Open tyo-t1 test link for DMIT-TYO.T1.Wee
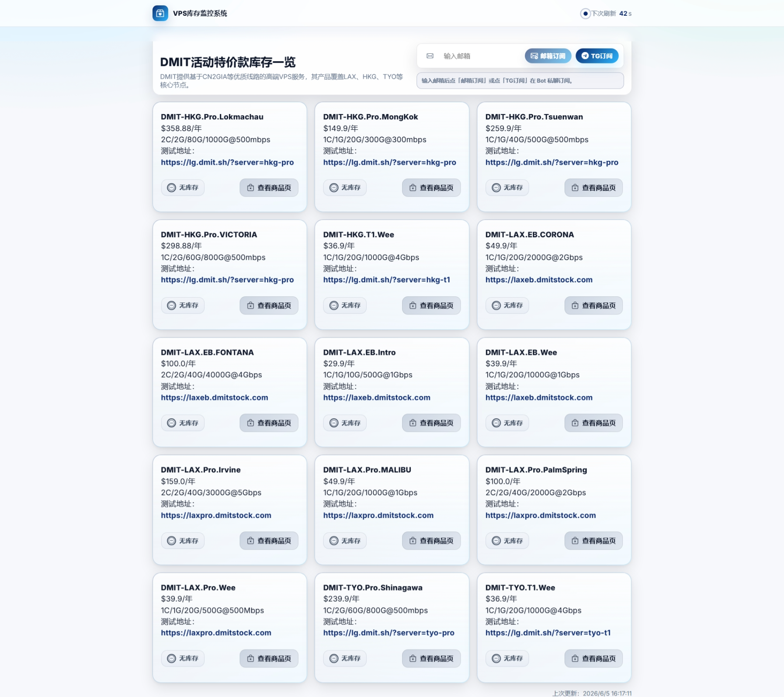Viewport: 784px width, 697px height. [548, 633]
